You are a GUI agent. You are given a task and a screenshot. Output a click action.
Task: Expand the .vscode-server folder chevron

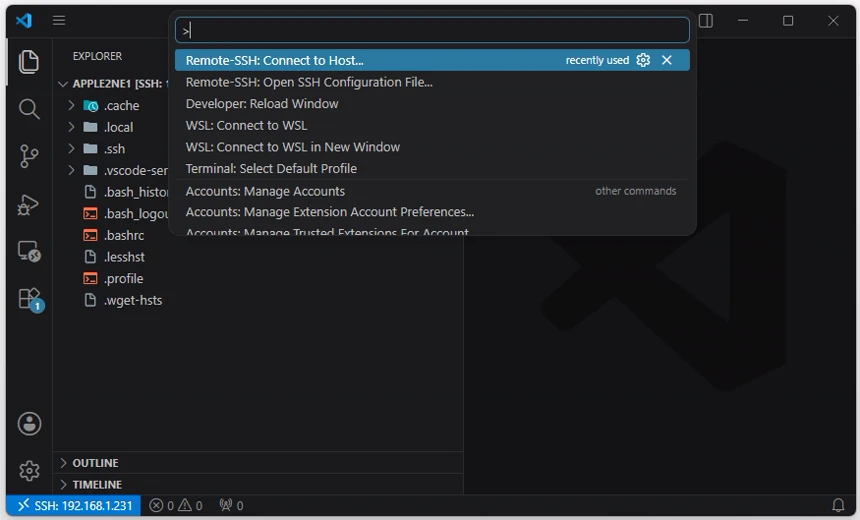[71, 171]
